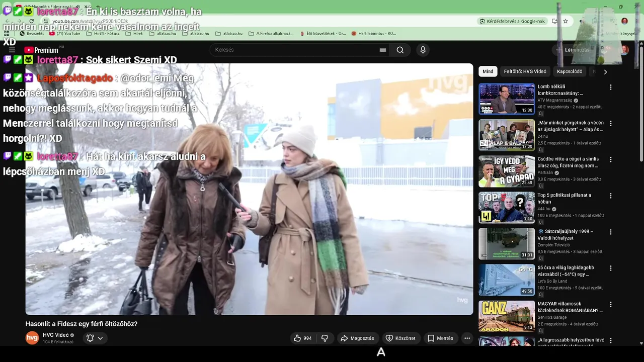The width and height of the screenshot is (644, 362).
Task: Like the video with 994 likes
Action: (x=303, y=338)
